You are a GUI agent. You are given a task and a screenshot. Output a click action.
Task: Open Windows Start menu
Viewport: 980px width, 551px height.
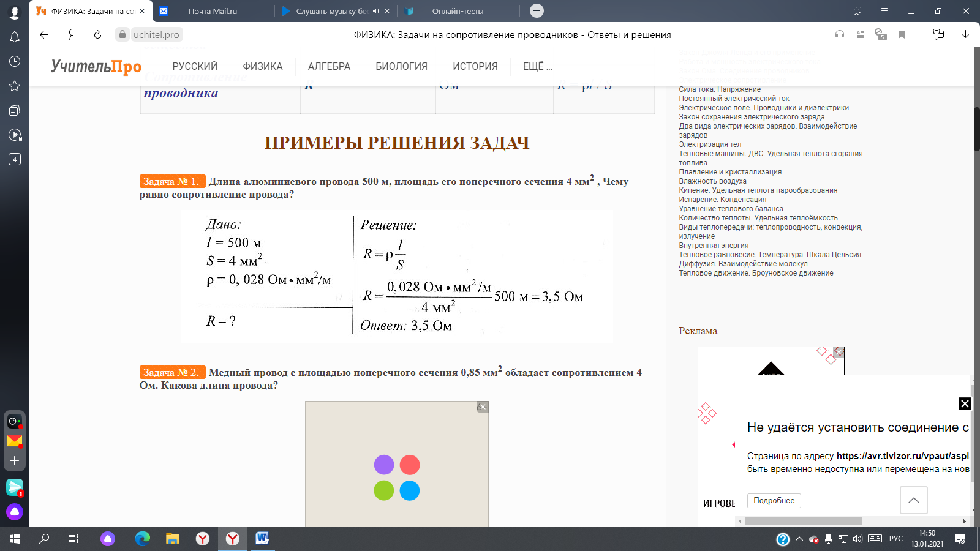15,539
